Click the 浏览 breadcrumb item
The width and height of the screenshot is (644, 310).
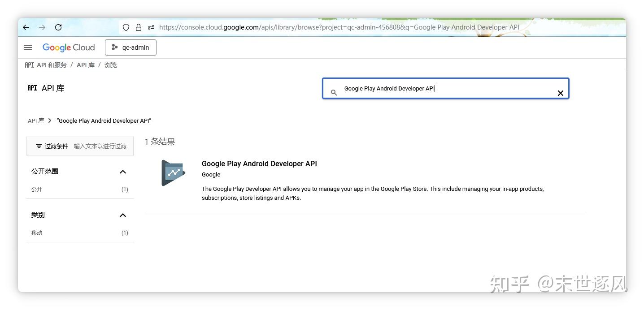click(110, 65)
